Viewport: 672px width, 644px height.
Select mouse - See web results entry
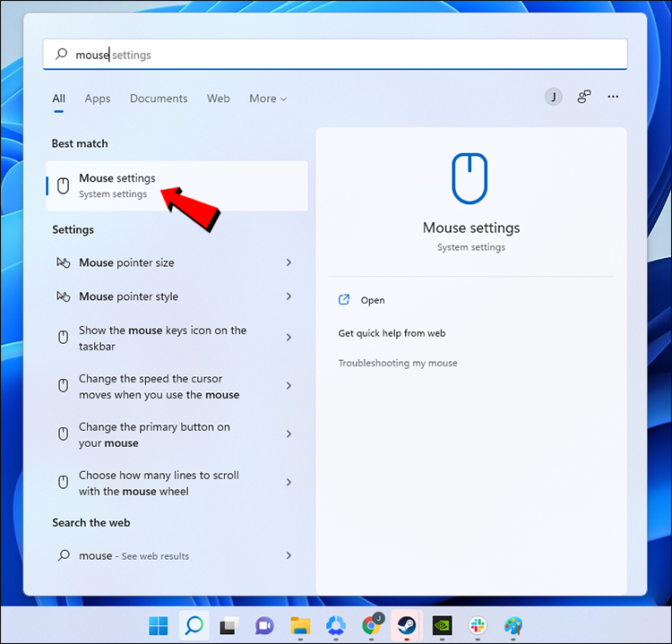point(175,555)
